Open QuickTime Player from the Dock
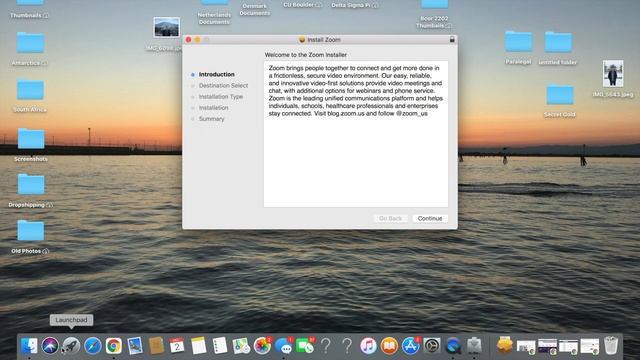The height and width of the screenshot is (360, 640). tap(453, 346)
